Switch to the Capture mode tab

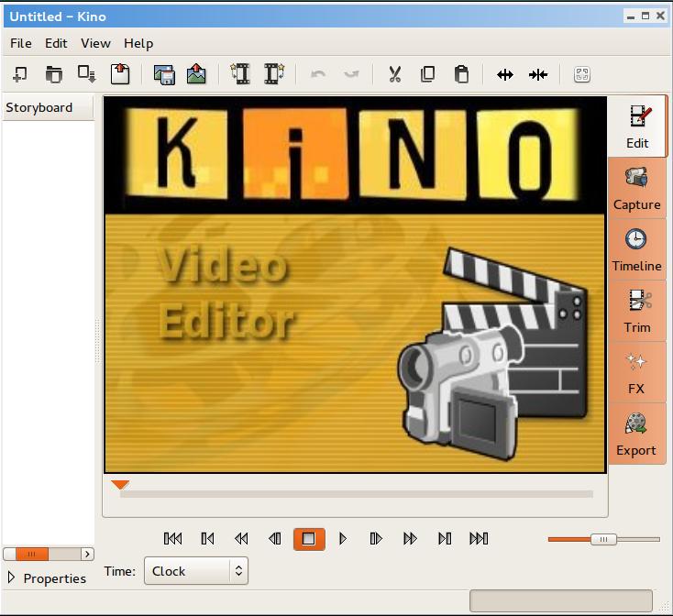637,188
